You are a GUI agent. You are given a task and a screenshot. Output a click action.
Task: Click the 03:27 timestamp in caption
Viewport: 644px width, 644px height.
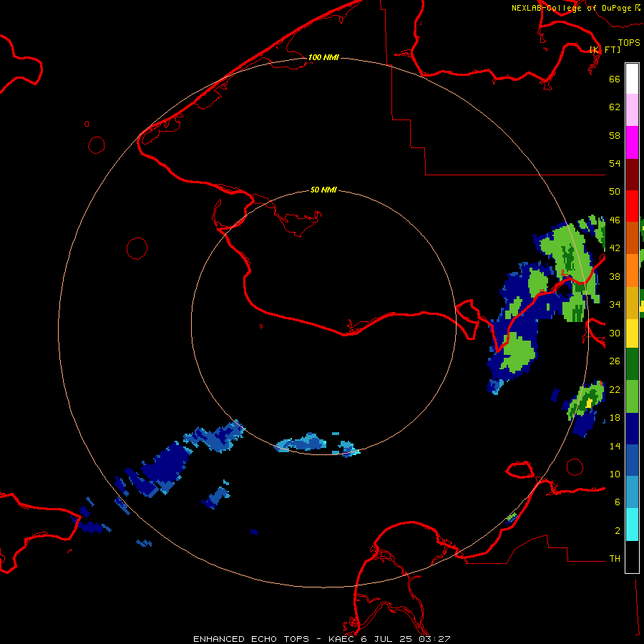[x=434, y=639]
